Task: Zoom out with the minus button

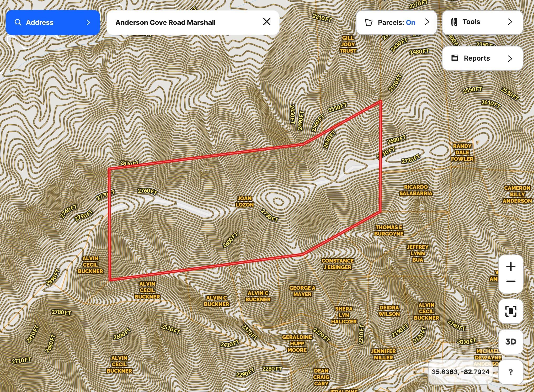Action: coord(511,282)
